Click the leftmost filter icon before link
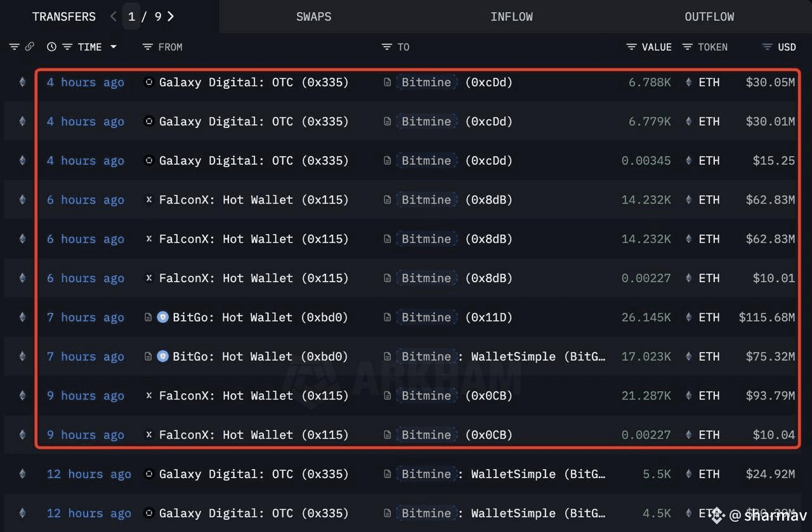The image size is (812, 532). click(x=15, y=47)
